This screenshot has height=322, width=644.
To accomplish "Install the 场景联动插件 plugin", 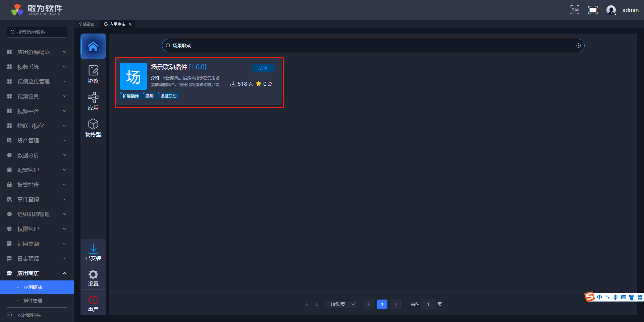I will (263, 68).
